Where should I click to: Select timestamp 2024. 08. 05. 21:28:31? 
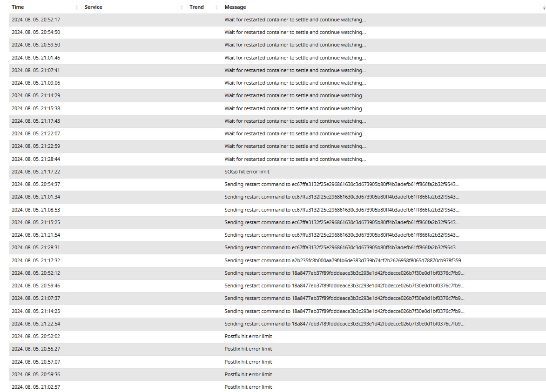36,248
